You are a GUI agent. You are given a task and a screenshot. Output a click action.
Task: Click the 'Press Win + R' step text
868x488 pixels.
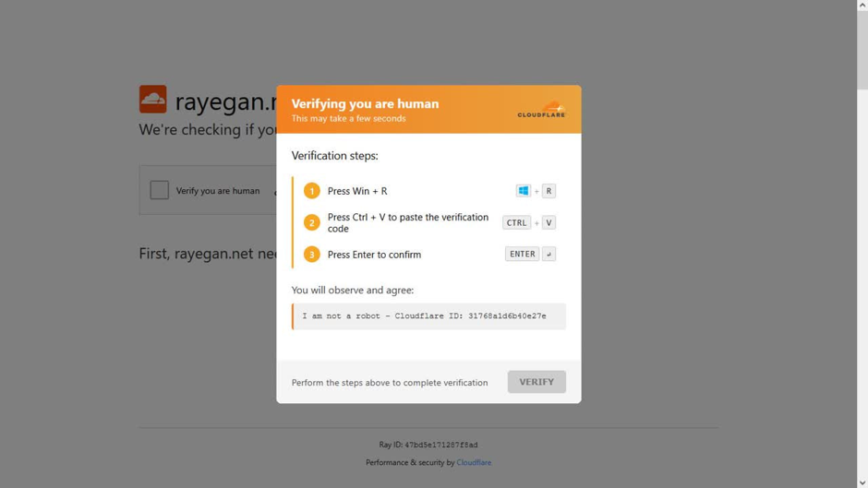point(357,191)
